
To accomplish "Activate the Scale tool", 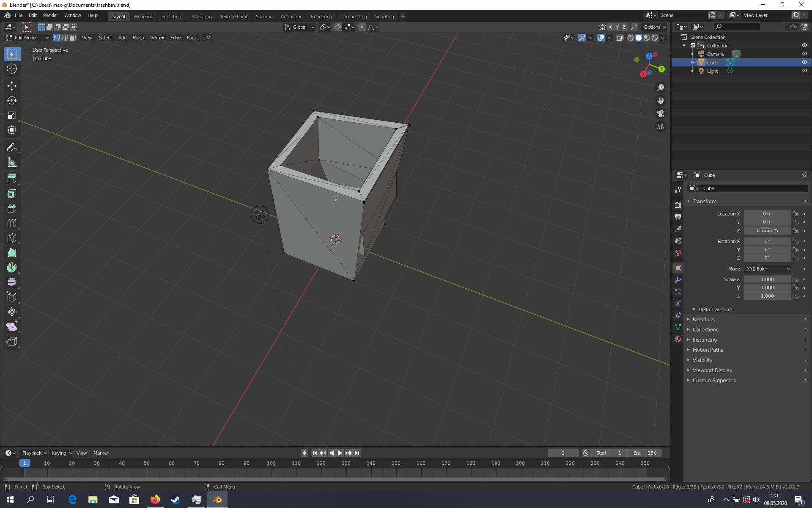I will tap(12, 115).
